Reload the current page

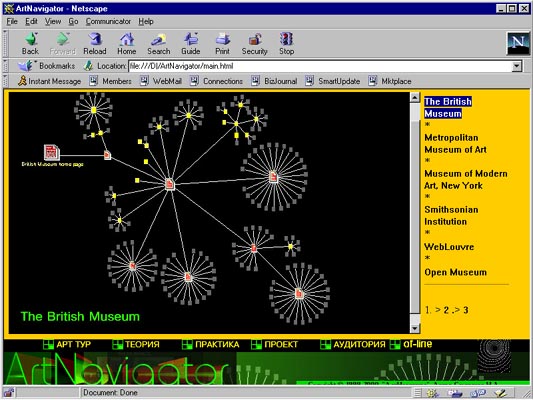(x=95, y=44)
